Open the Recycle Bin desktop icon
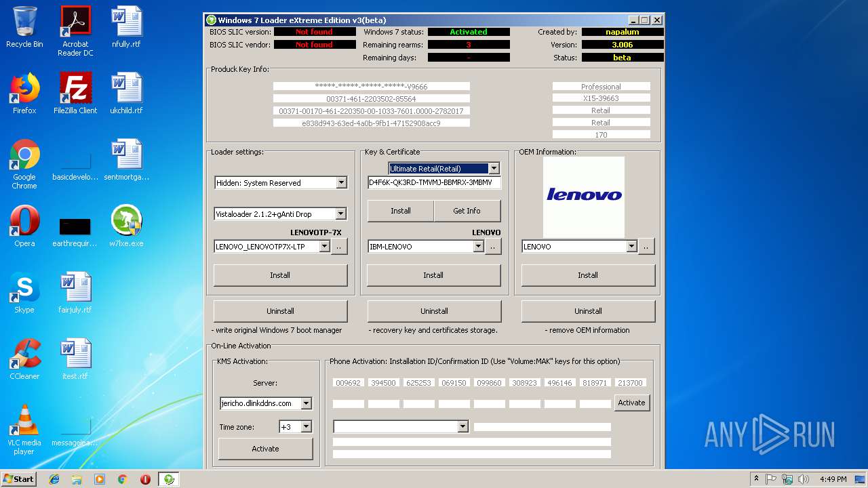This screenshot has width=868, height=488. pyautogui.click(x=24, y=27)
